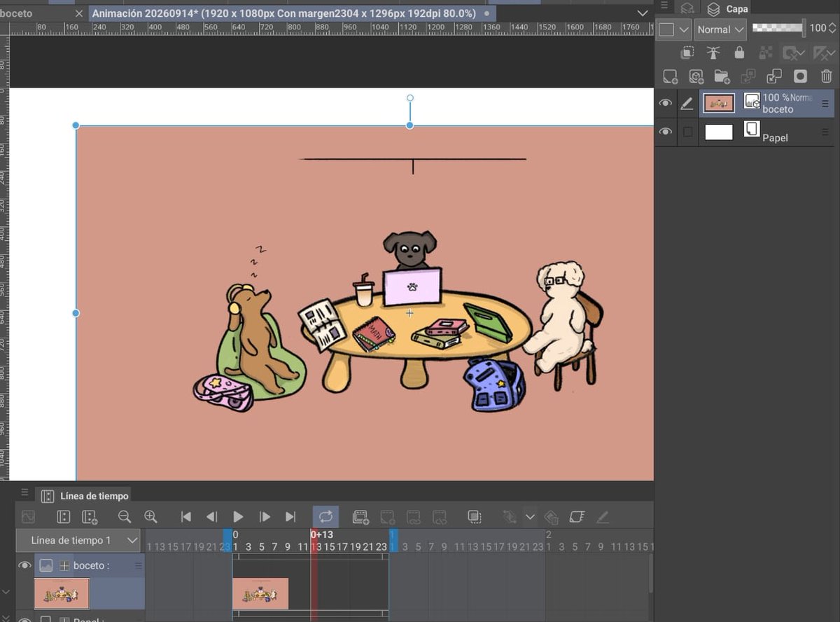This screenshot has width=840, height=622.
Task: Toggle onion skin display
Action: tap(474, 517)
